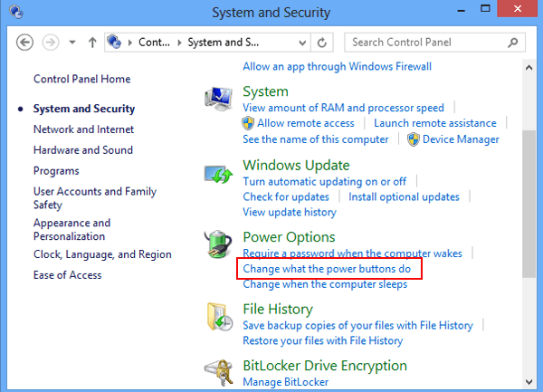This screenshot has width=543, height=392.
Task: View amount of RAM and processor speed
Action: pos(344,108)
